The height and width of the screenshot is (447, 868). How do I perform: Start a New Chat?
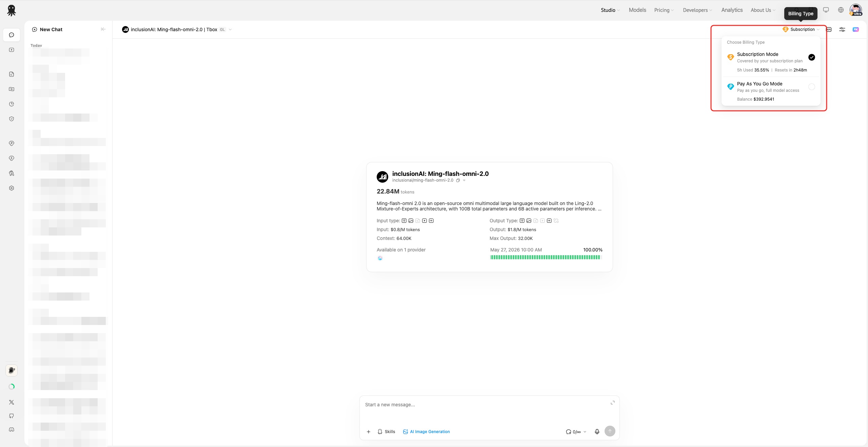47,29
